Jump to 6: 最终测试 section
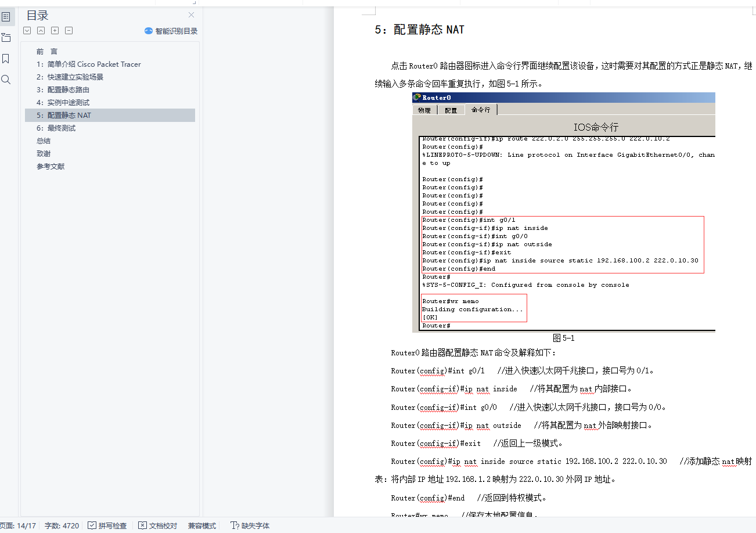Image resolution: width=756 pixels, height=533 pixels. point(56,128)
